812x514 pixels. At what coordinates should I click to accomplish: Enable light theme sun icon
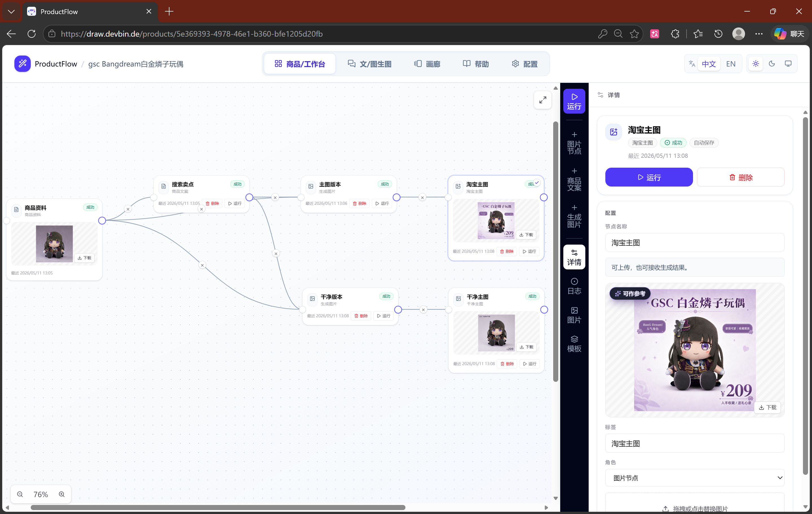coord(756,64)
